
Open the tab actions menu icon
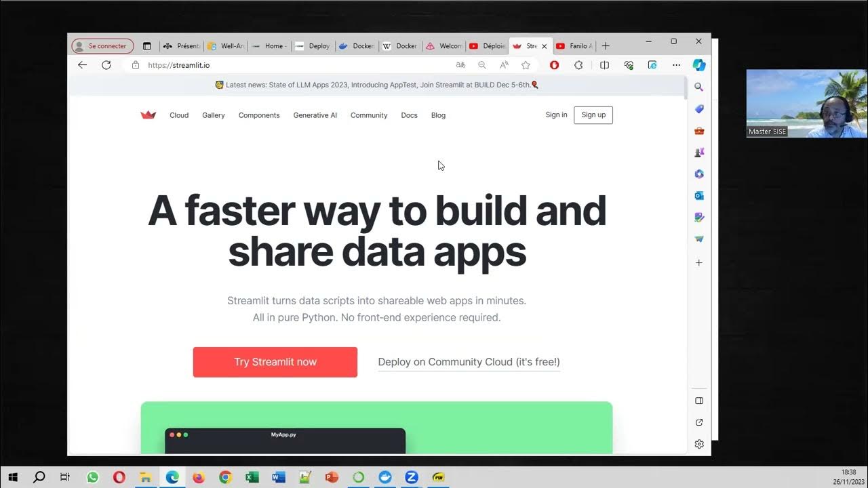pos(147,46)
